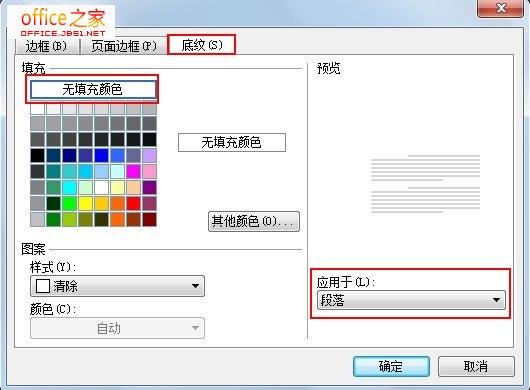Pick the yellow color swatch
Screen dimensions: 530x390
tap(86, 204)
